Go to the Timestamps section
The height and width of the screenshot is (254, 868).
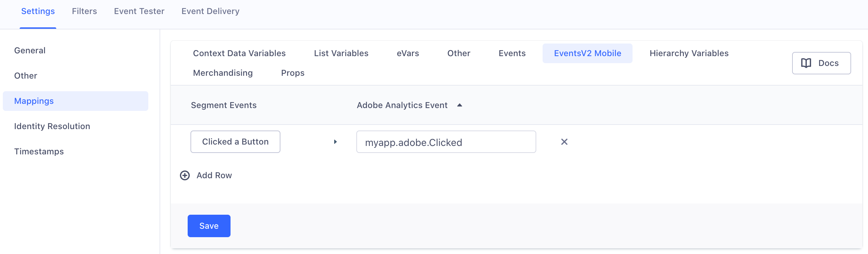pyautogui.click(x=39, y=151)
